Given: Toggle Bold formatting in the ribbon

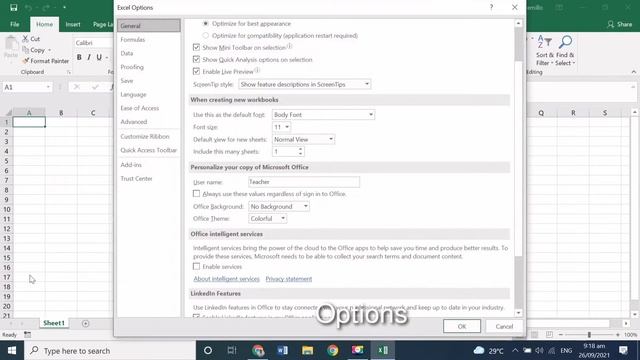Looking at the screenshot, I should (x=79, y=57).
